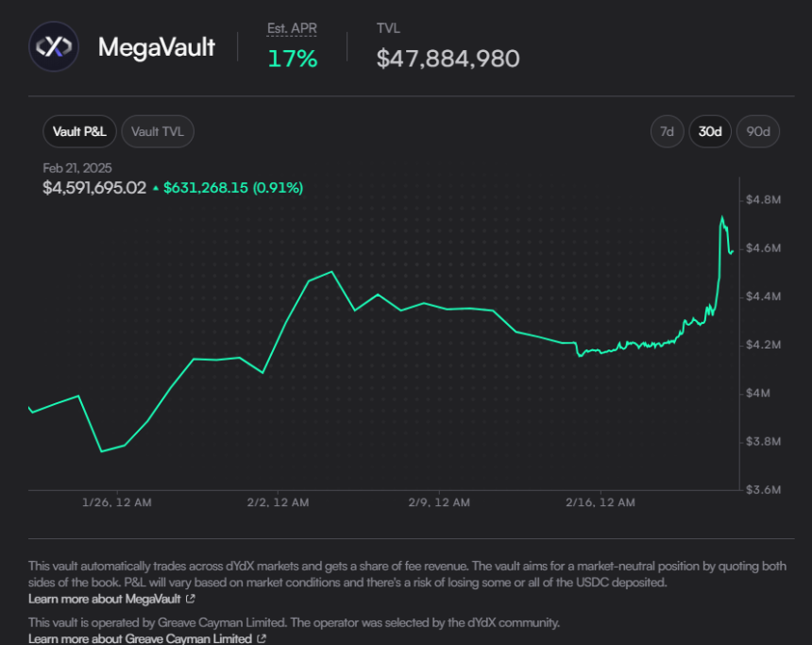The width and height of the screenshot is (812, 645).
Task: Select the Vault P&L tab
Action: 79,131
